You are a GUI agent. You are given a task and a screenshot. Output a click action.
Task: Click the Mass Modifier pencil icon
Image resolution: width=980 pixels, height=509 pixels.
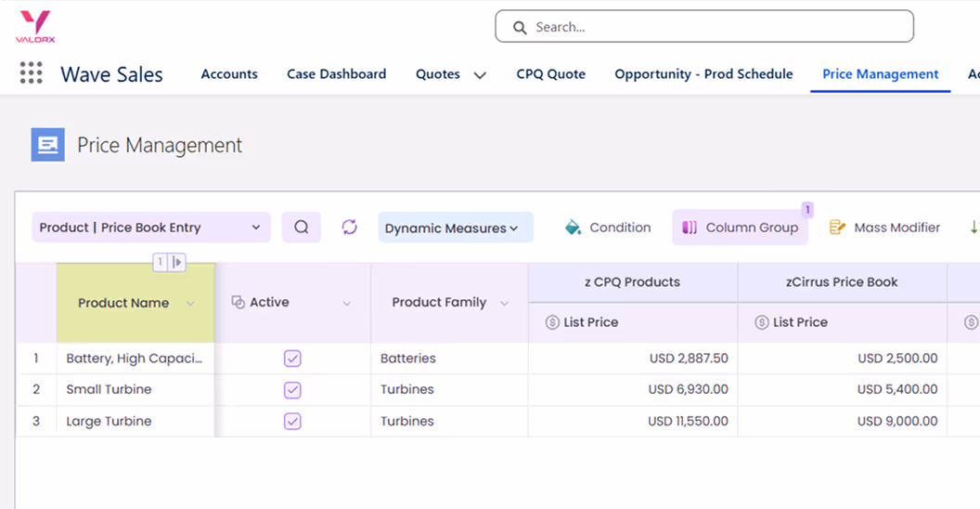(837, 228)
